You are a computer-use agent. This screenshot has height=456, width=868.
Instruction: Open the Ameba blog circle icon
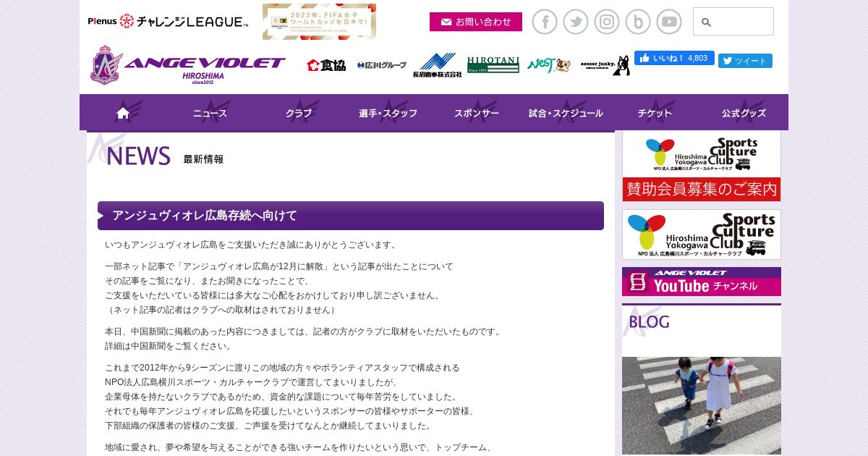click(x=638, y=22)
